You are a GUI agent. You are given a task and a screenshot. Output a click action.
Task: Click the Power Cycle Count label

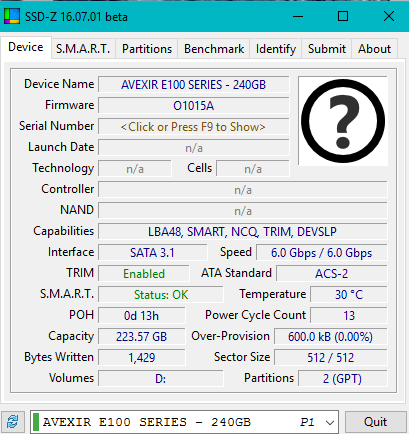(x=255, y=315)
